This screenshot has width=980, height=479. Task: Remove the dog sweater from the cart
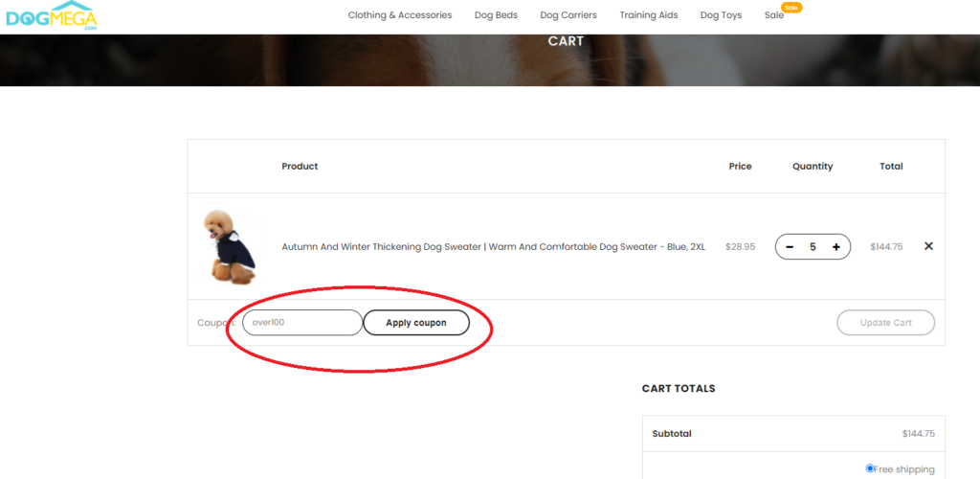coord(928,246)
